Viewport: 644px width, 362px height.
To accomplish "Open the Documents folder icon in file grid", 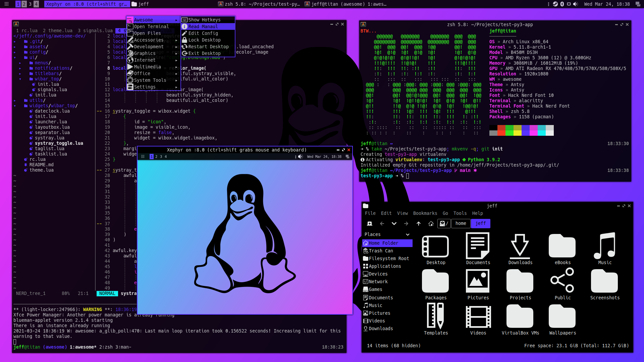I will pos(478,249).
